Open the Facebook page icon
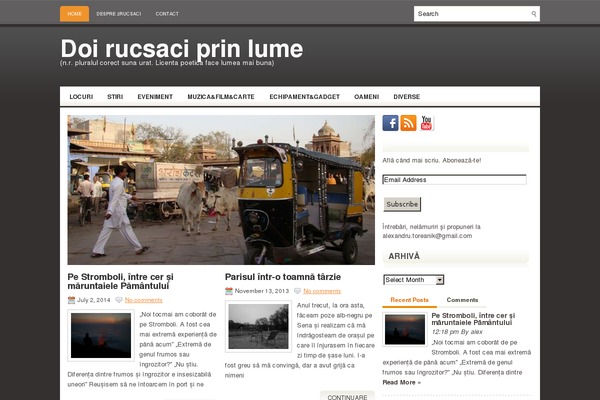The height and width of the screenshot is (400, 600). (x=390, y=123)
